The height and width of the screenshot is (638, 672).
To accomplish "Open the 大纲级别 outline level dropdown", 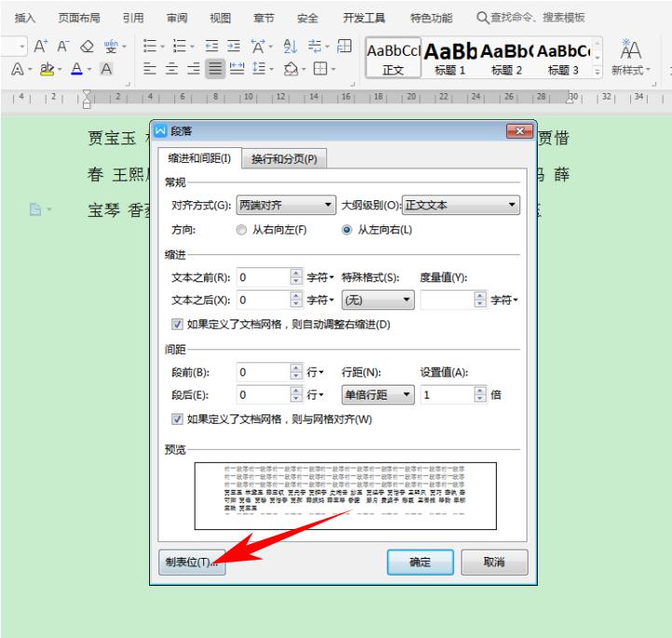I will click(460, 205).
